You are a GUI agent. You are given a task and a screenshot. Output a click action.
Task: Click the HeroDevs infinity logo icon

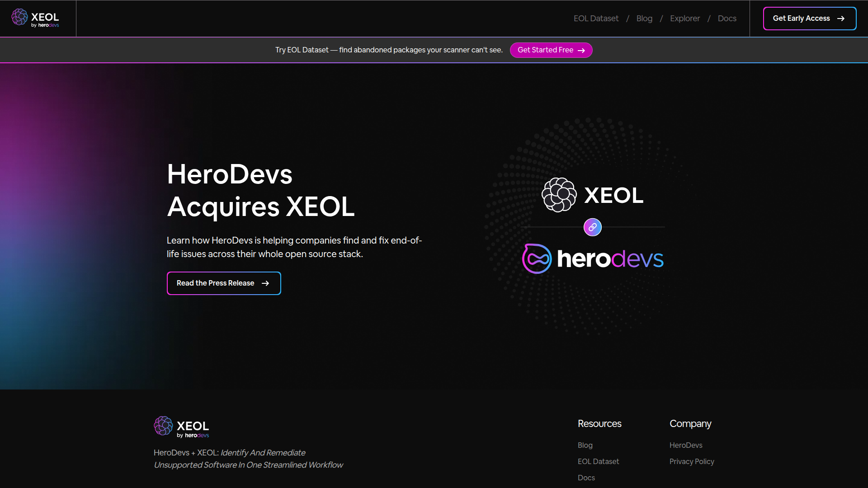point(537,259)
